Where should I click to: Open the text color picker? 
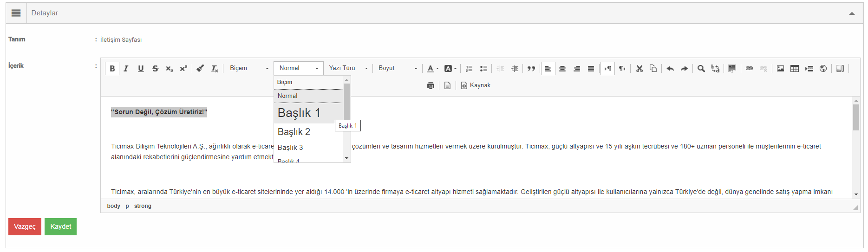tap(432, 68)
